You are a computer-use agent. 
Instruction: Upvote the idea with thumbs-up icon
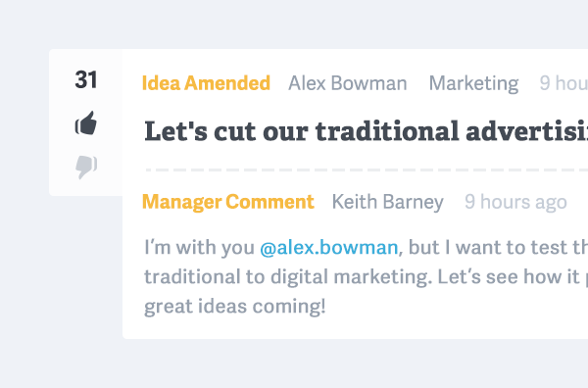tap(86, 122)
